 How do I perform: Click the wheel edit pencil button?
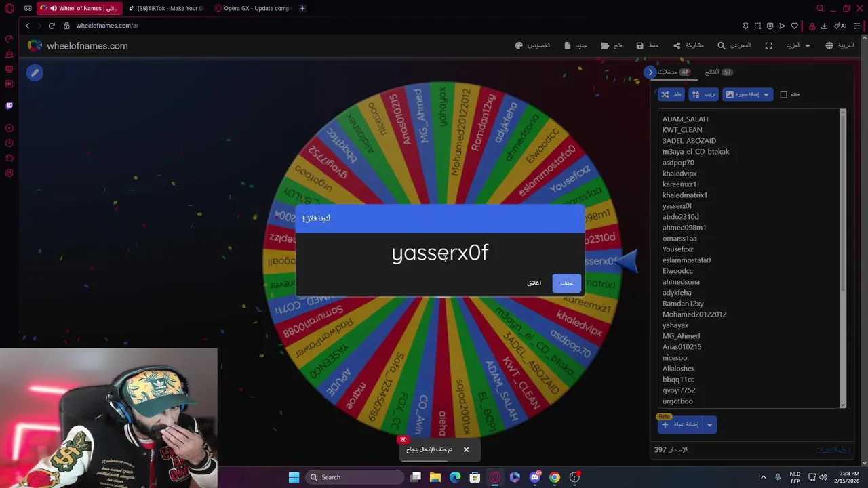(35, 73)
